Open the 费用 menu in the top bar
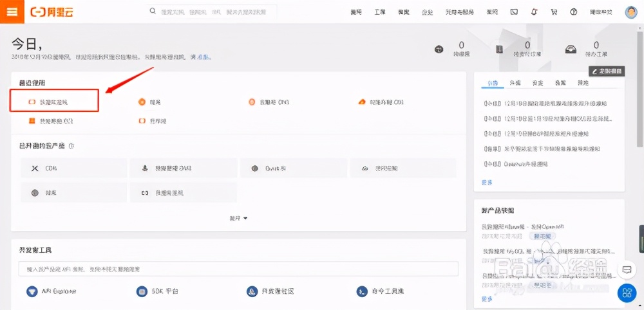Image resolution: width=644 pixels, height=310 pixels. [356, 12]
